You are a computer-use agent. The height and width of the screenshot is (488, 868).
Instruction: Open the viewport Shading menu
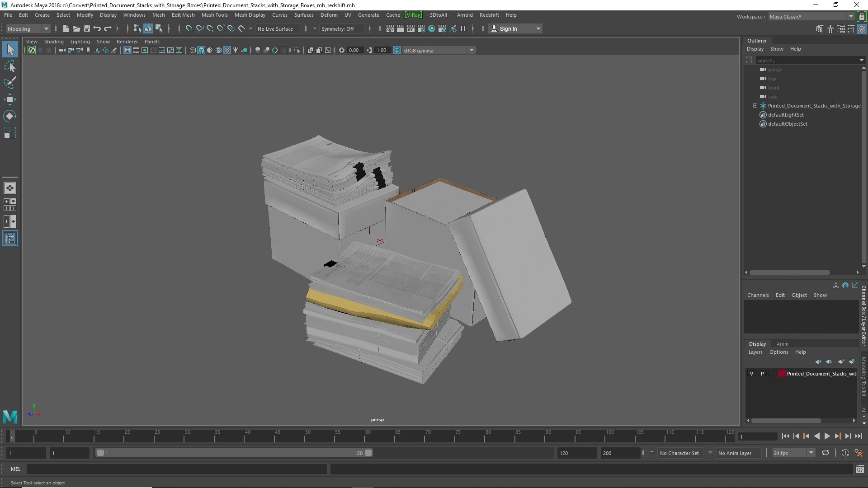click(x=54, y=42)
